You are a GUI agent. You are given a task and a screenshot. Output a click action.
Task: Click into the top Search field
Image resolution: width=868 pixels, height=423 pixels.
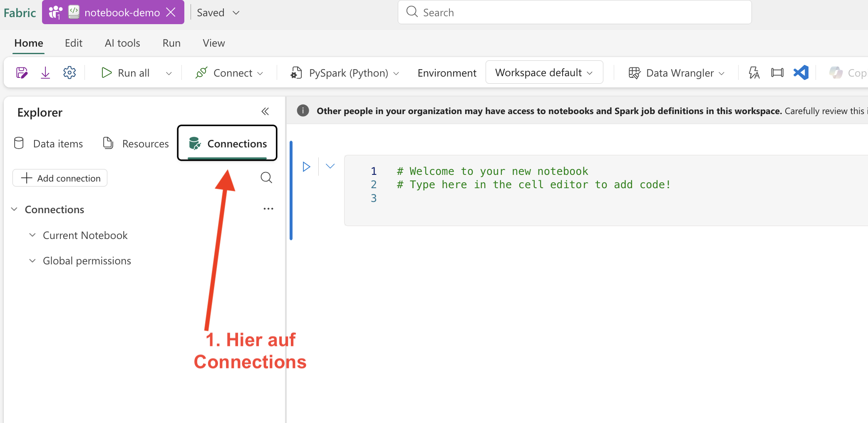tap(574, 12)
